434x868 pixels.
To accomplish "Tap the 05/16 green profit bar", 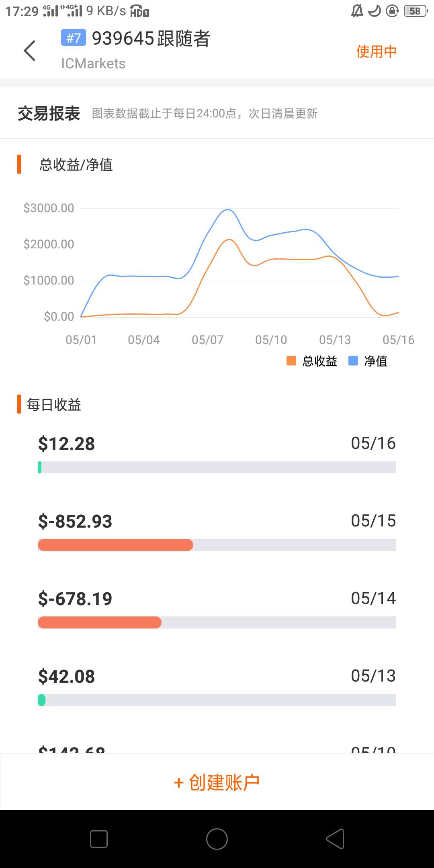I will [x=40, y=467].
